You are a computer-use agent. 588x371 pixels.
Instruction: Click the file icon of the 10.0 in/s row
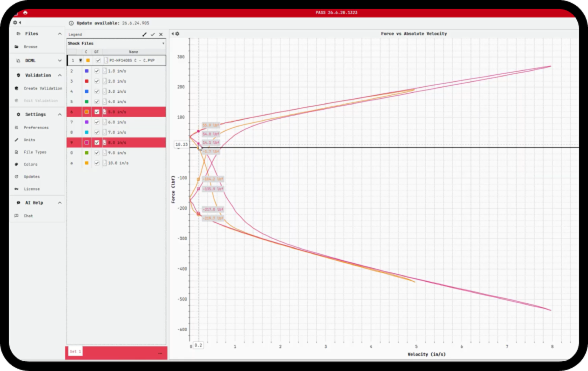point(105,163)
